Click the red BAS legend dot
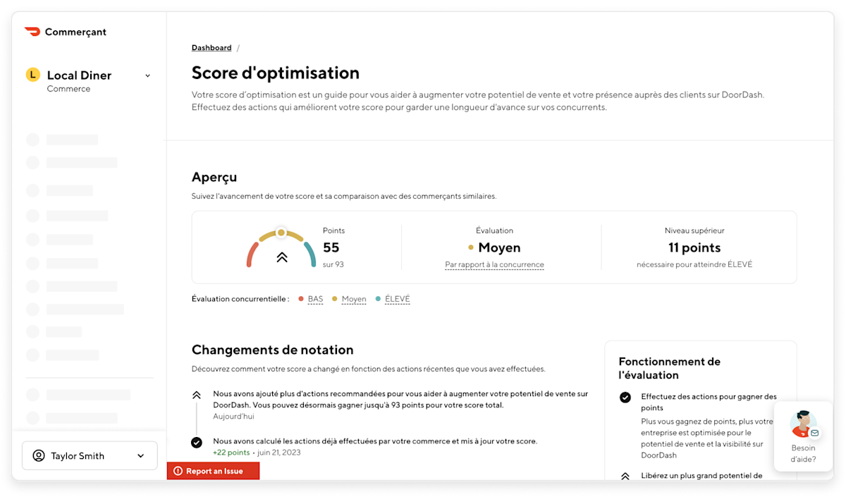 click(x=301, y=299)
